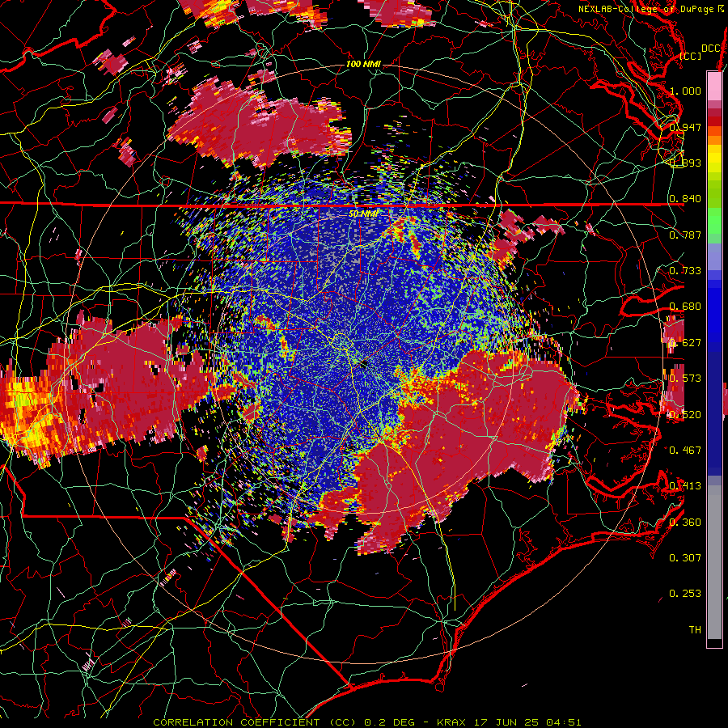The image size is (728, 728).
Task: Click the [CC] color scale heading
Action: (x=691, y=56)
